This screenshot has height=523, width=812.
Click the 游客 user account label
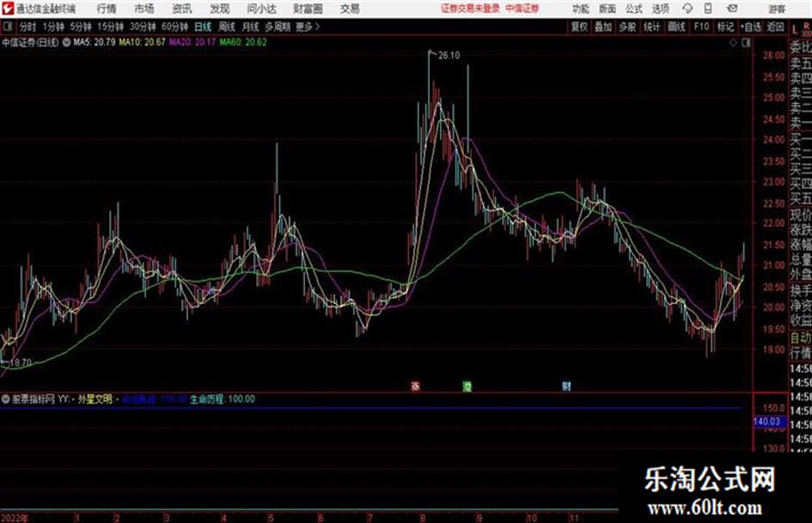coord(776,9)
